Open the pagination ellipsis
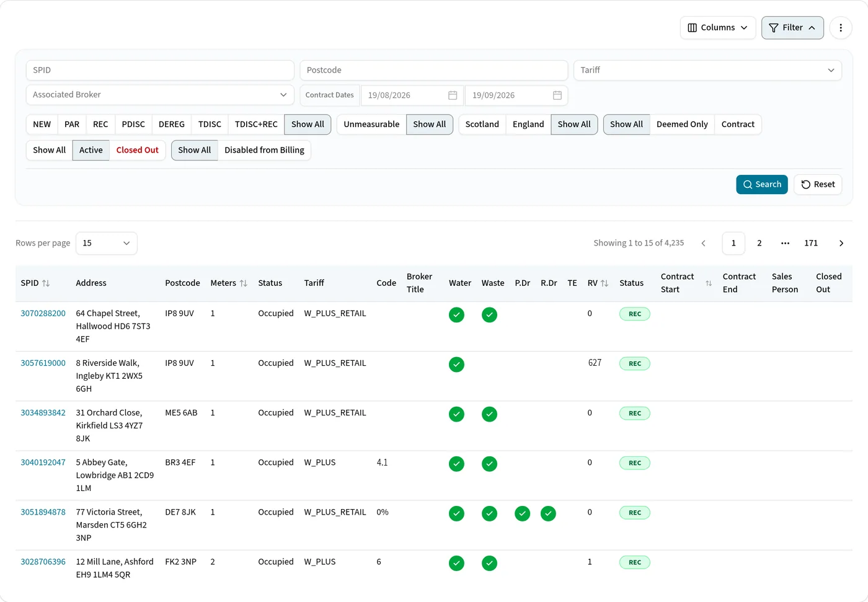 pos(785,244)
